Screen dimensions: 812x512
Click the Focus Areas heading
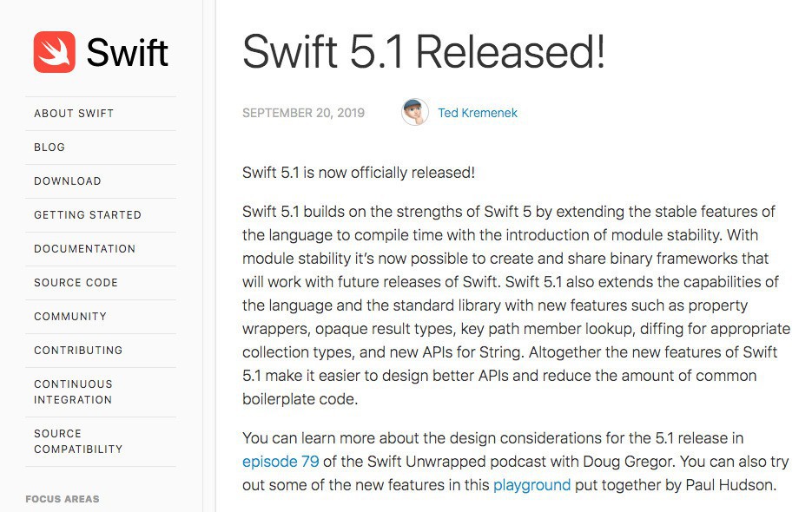[63, 499]
